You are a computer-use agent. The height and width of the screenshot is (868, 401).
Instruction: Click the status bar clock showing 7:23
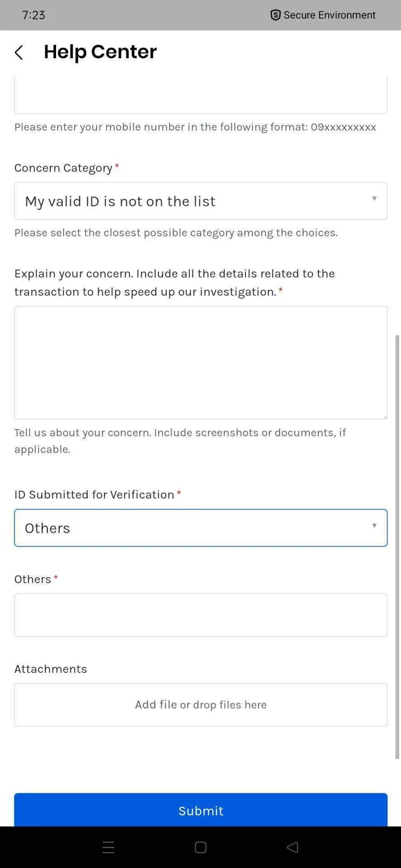coord(33,15)
